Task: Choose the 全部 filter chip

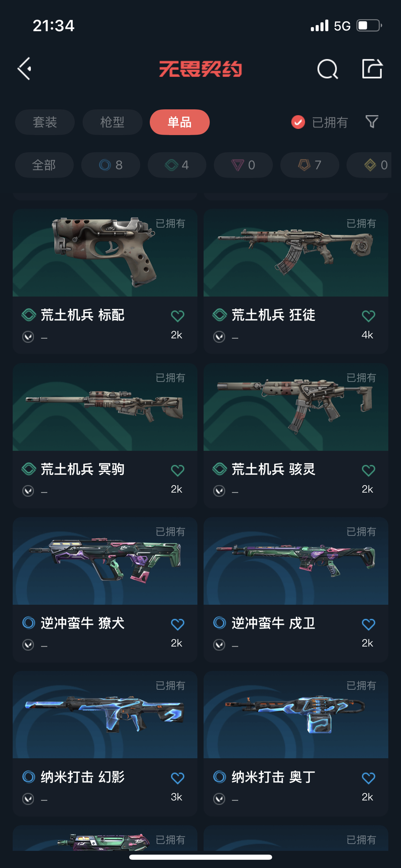Action: click(x=44, y=165)
